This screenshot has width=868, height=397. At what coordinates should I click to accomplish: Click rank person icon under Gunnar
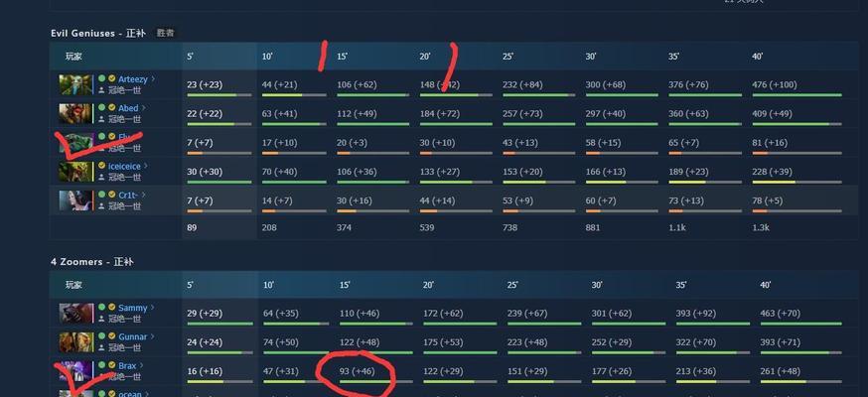(102, 347)
